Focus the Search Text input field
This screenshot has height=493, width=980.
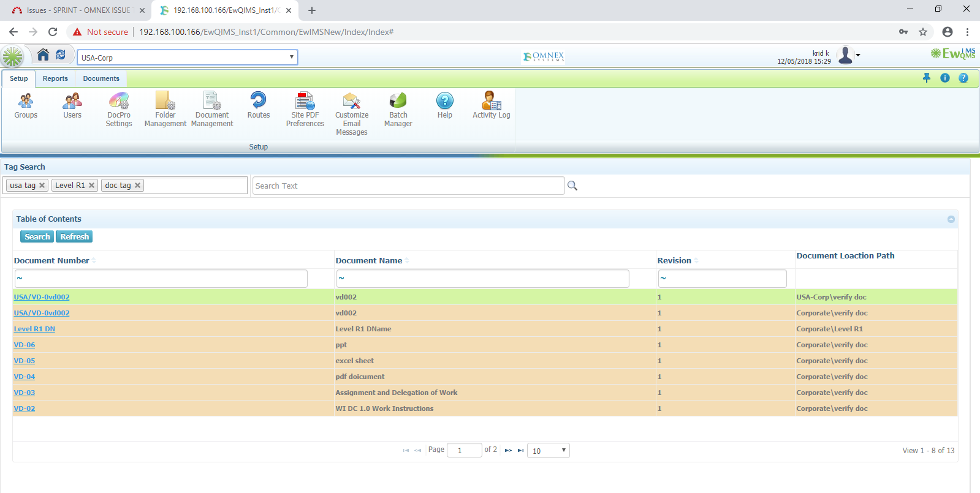[x=409, y=186]
